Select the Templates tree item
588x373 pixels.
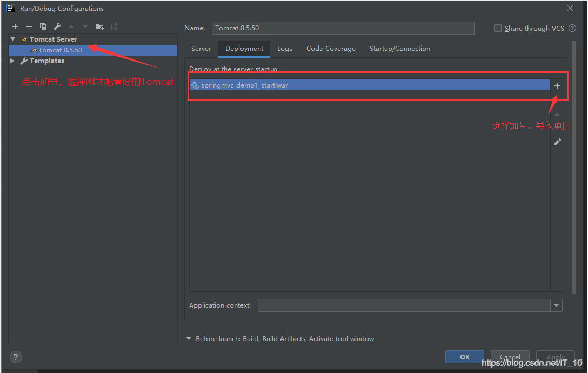tap(47, 61)
